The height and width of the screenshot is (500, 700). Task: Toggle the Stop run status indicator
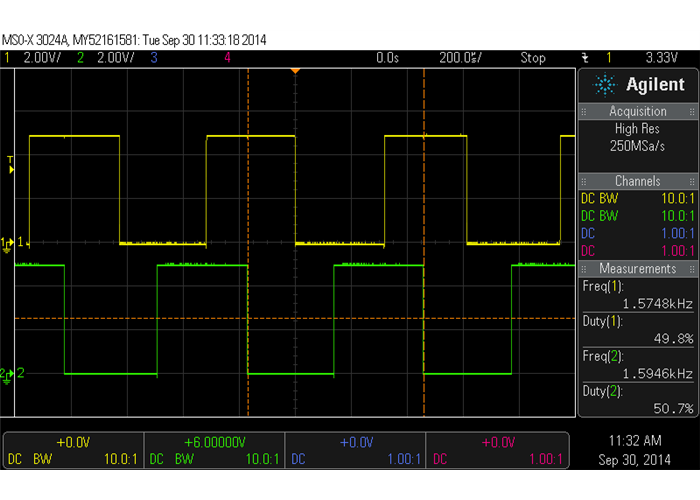(532, 58)
